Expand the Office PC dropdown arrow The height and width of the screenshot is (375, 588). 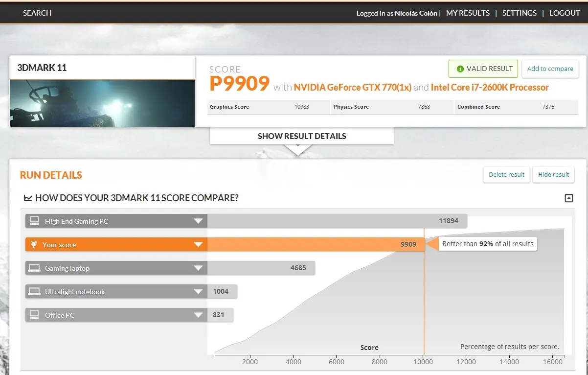(x=198, y=315)
